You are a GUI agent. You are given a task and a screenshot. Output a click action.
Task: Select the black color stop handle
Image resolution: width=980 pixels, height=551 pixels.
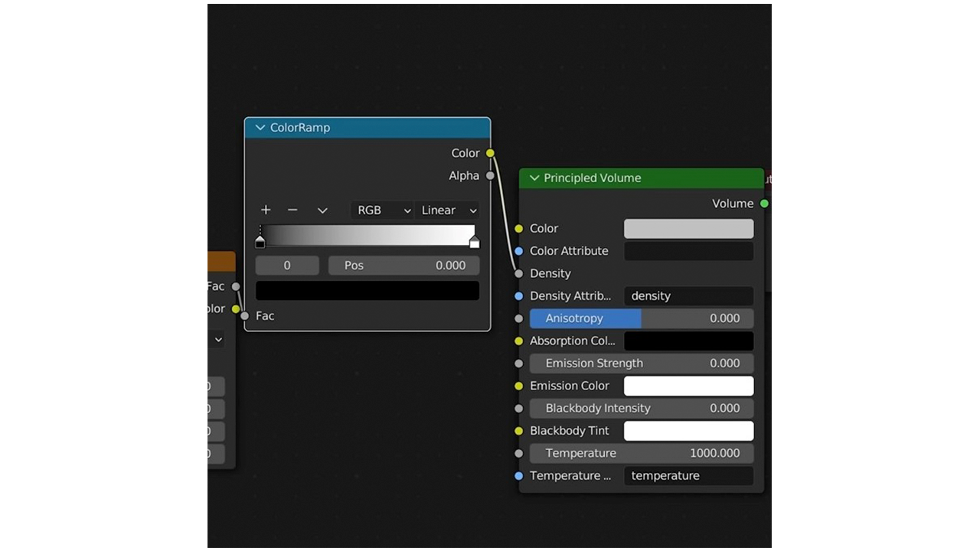pos(260,243)
